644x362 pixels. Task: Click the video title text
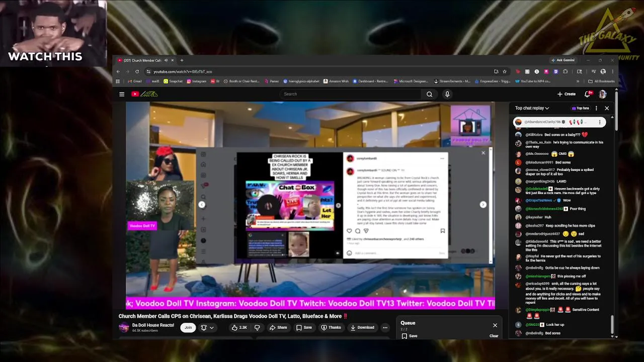(x=233, y=316)
